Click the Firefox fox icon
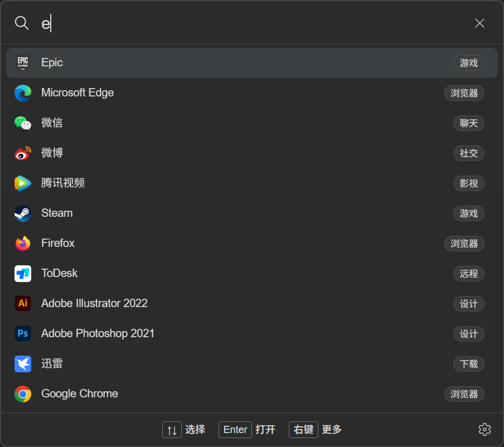The height and width of the screenshot is (447, 504). click(23, 244)
